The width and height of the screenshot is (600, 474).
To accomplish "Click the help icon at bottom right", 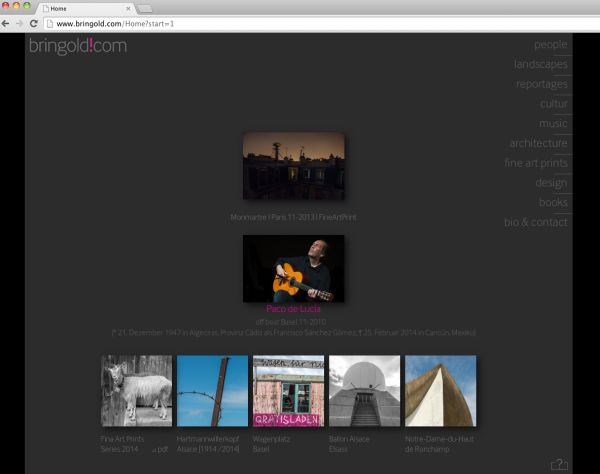I will [559, 463].
